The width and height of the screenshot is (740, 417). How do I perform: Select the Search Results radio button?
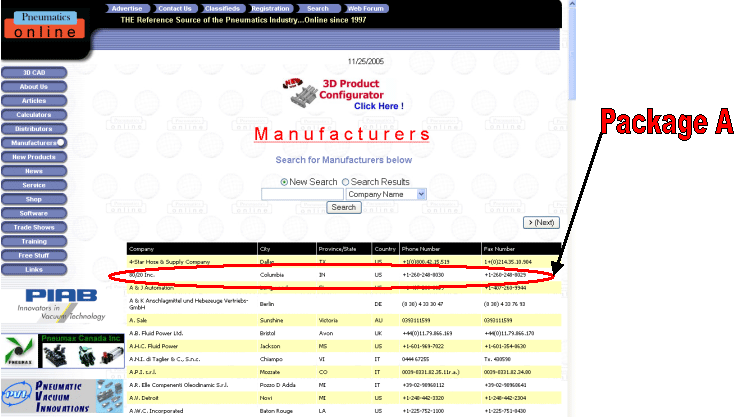345,182
